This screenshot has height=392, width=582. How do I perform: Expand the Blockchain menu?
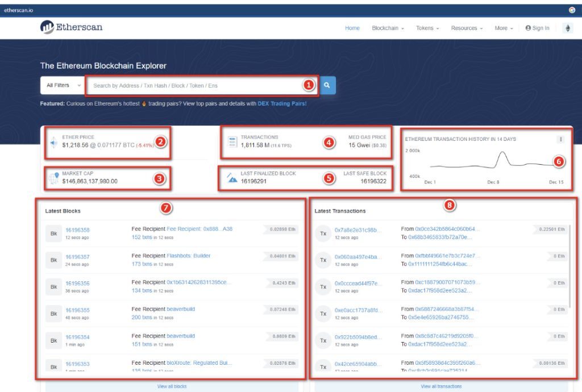(388, 28)
